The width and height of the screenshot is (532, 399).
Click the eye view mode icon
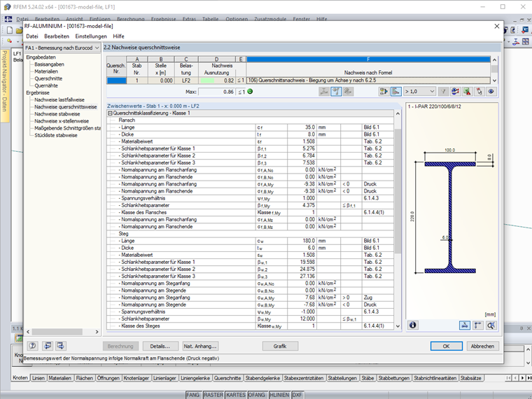click(491, 92)
